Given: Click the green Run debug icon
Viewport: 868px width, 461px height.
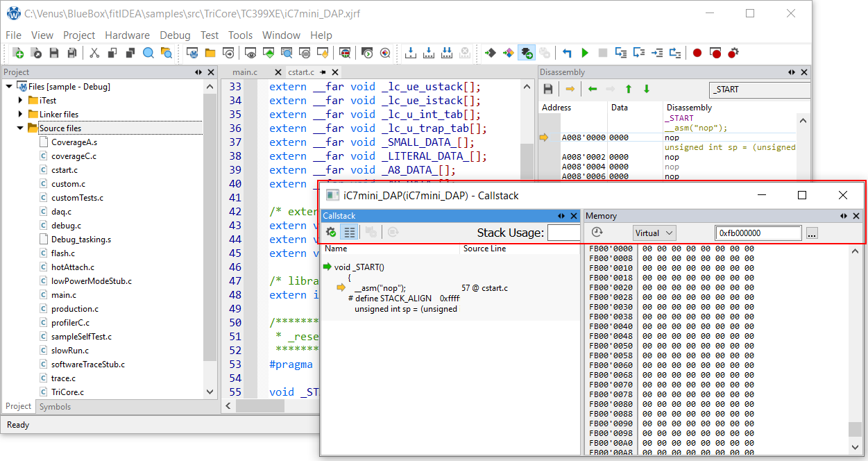Looking at the screenshot, I should coord(585,53).
